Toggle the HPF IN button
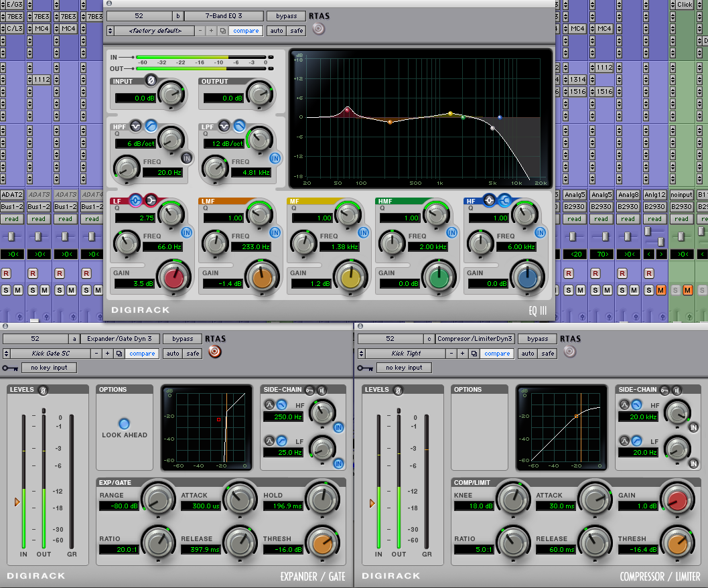The height and width of the screenshot is (588, 708). pyautogui.click(x=186, y=159)
